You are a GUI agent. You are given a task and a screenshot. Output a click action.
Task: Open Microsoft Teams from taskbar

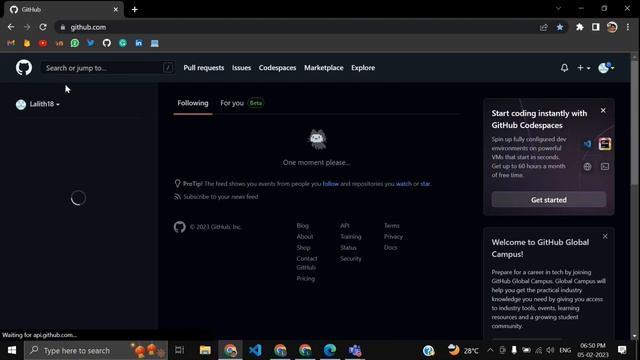[355, 350]
